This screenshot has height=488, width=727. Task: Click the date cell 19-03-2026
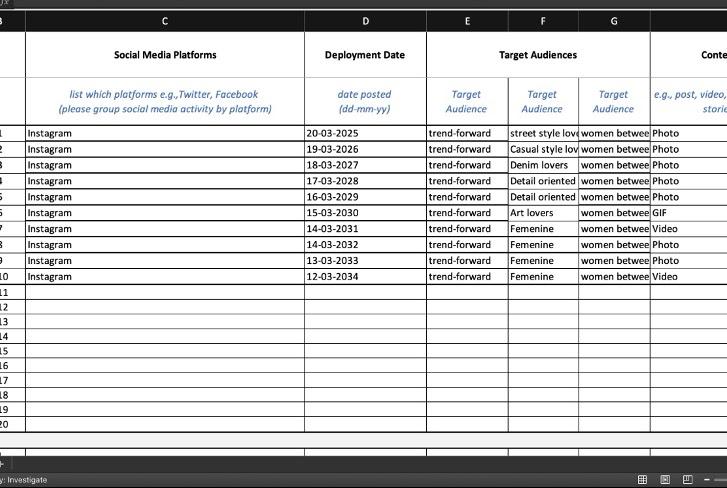pyautogui.click(x=365, y=149)
